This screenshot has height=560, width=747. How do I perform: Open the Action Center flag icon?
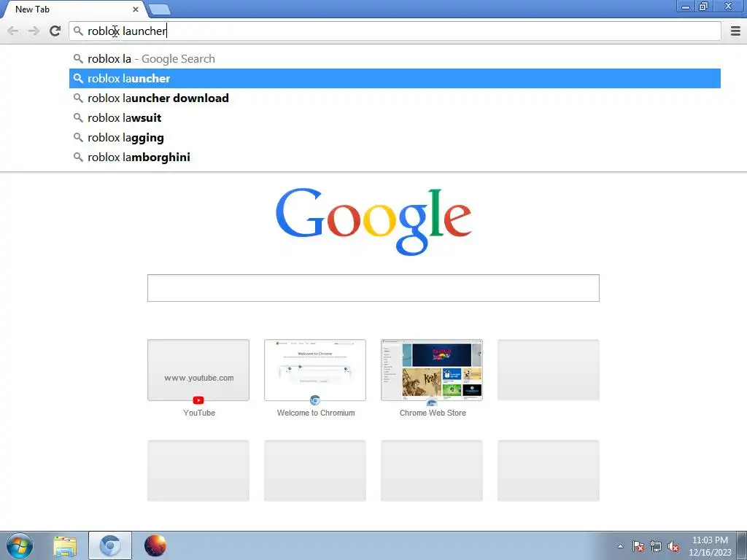click(638, 546)
